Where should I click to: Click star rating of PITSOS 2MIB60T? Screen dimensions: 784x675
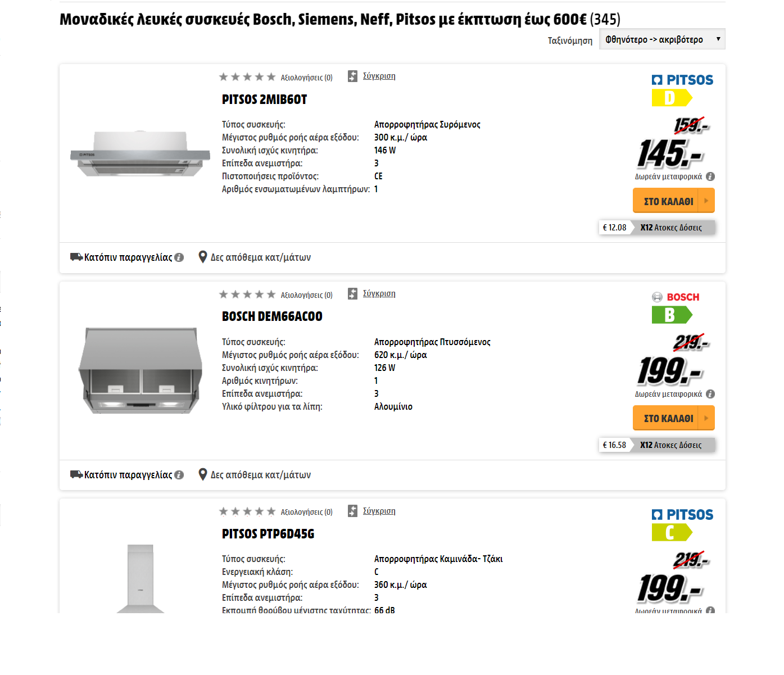click(247, 77)
